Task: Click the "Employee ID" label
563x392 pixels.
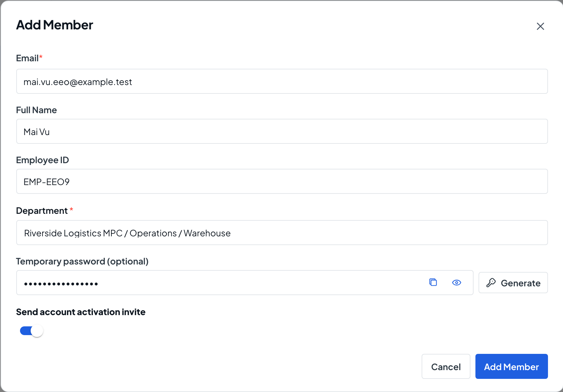Action: [43, 160]
